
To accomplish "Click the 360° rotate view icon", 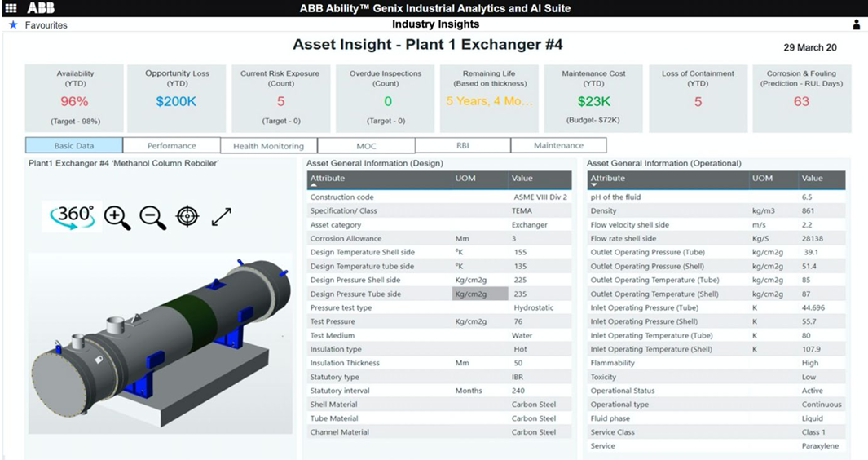I will point(74,217).
